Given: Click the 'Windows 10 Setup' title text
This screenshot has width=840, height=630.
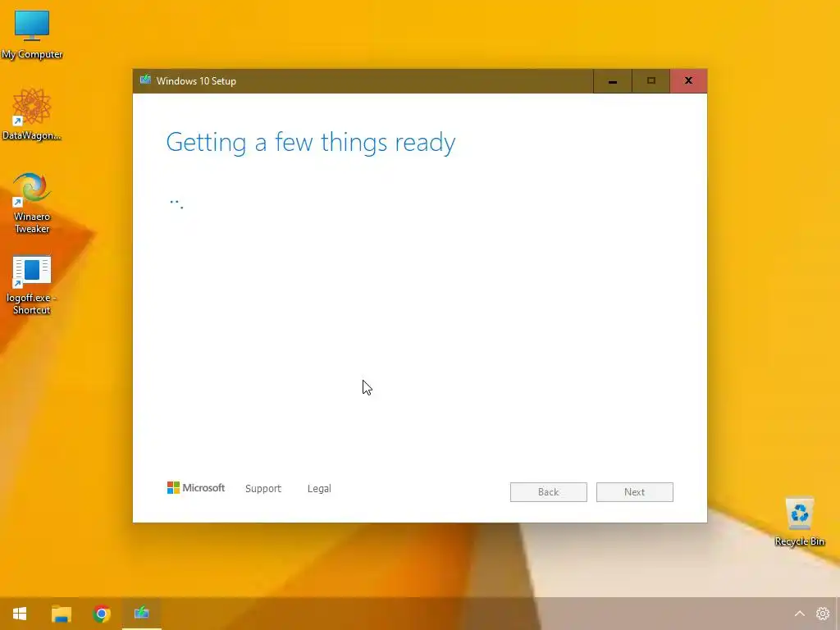Looking at the screenshot, I should (x=196, y=81).
